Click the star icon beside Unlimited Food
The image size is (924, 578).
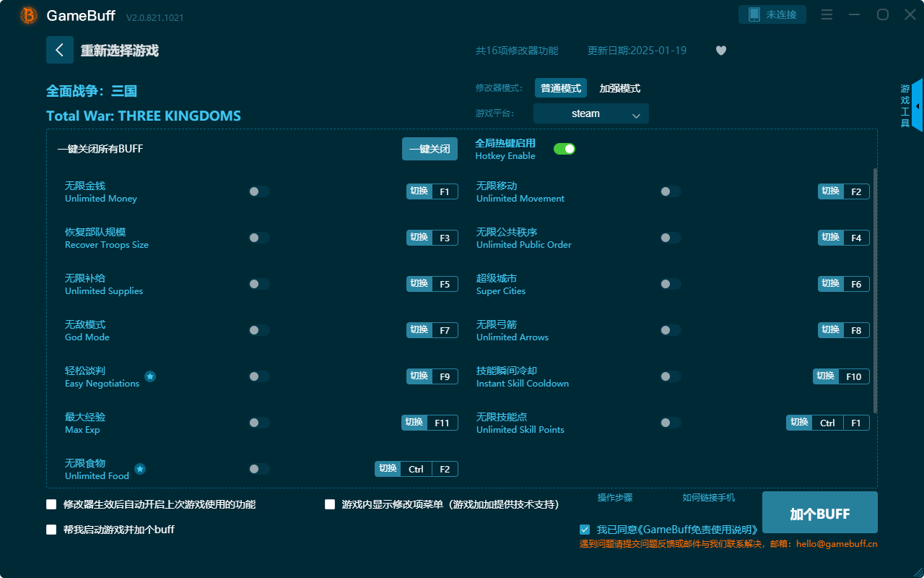point(139,468)
